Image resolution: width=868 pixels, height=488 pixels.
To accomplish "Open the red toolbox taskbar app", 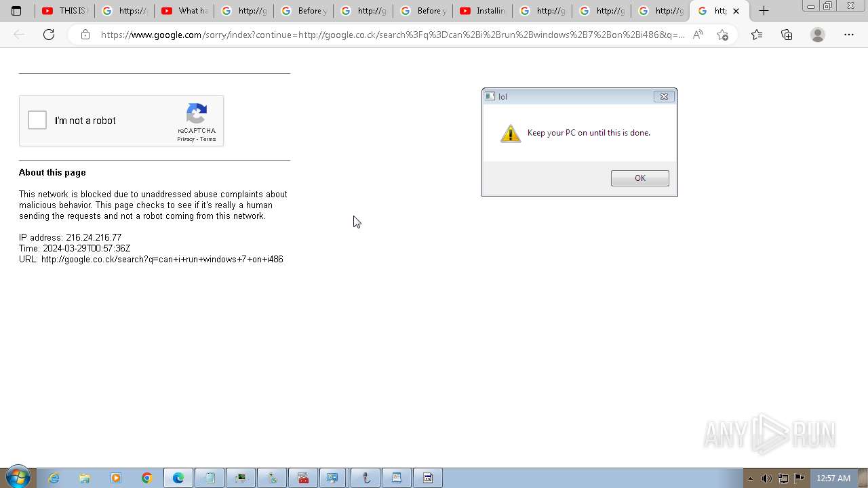I will pyautogui.click(x=303, y=478).
